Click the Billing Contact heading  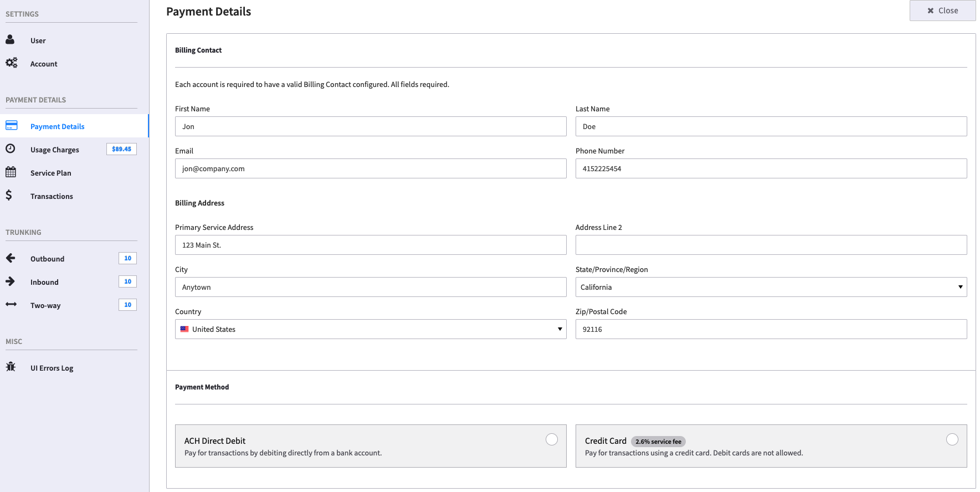tap(198, 50)
